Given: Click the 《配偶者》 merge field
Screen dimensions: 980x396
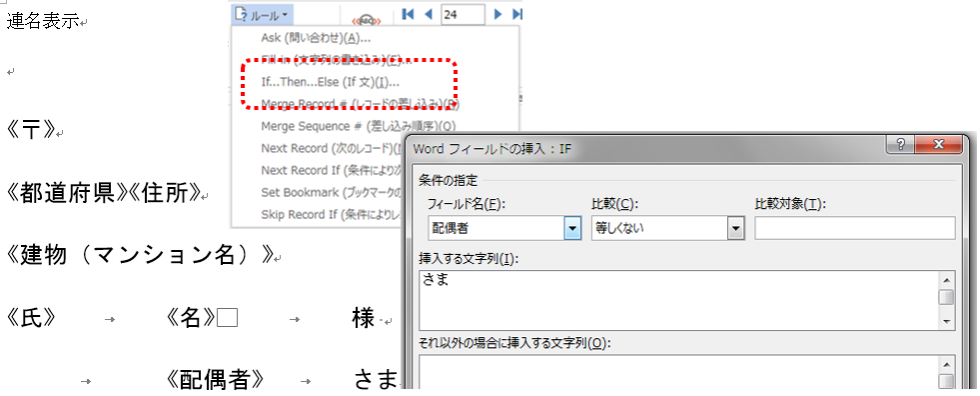Looking at the screenshot, I should 216,379.
